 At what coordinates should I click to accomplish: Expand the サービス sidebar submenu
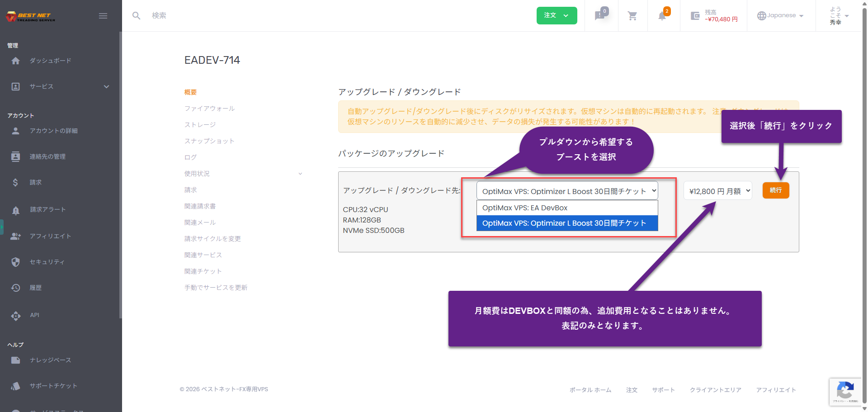pos(106,86)
